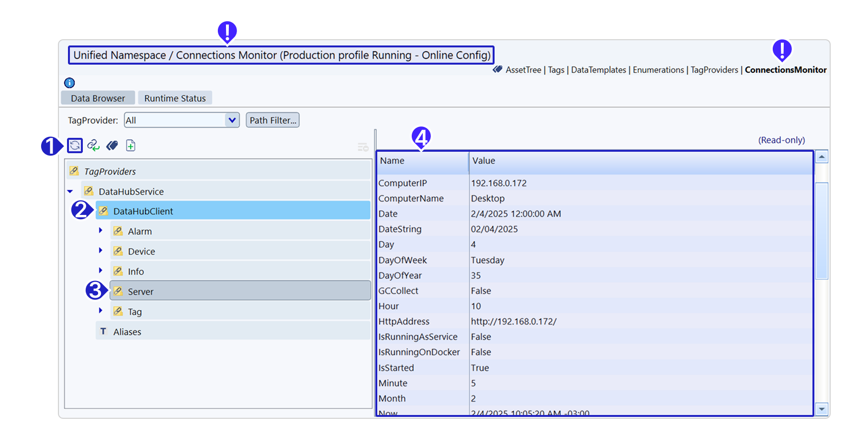Expand the Alarm tree node

[x=101, y=231]
